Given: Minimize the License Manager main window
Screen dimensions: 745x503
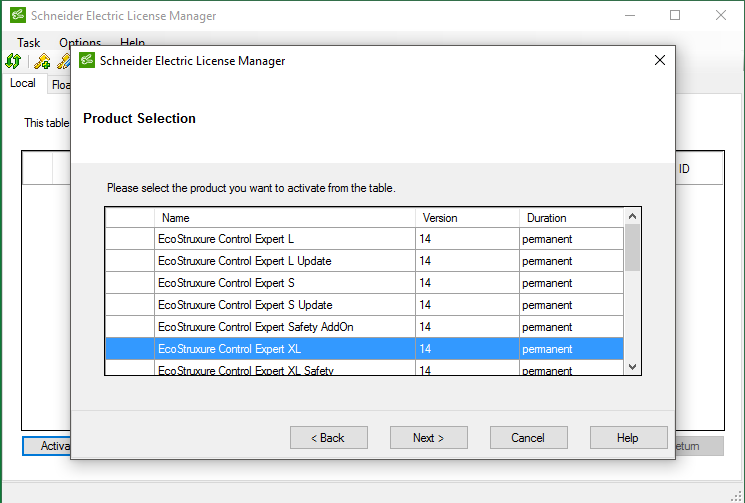Looking at the screenshot, I should [630, 15].
